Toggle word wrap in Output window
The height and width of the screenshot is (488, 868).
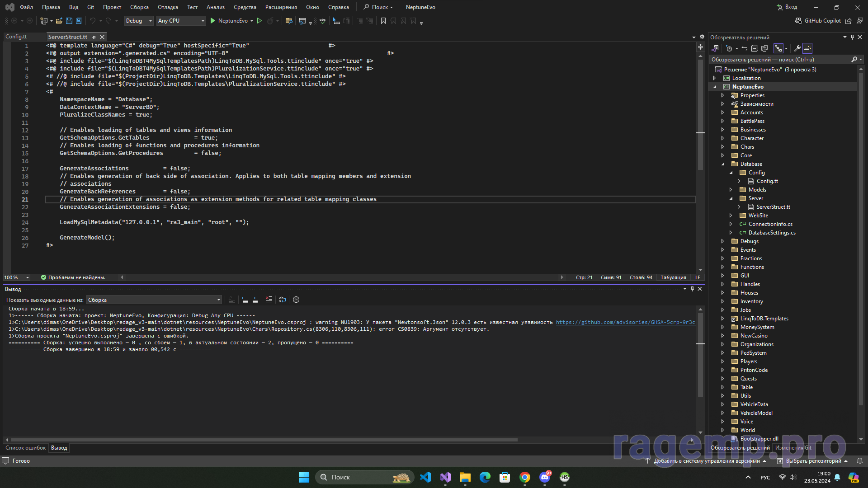pos(283,300)
